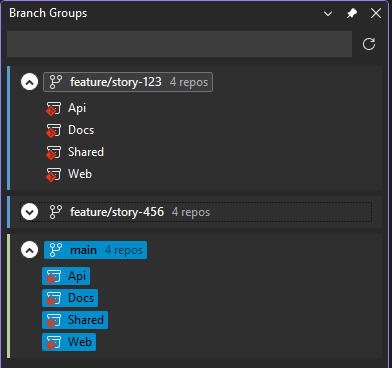Click '4 repos' label beside feature/story-456
Screen dimensions: 392x368
[x=191, y=212]
